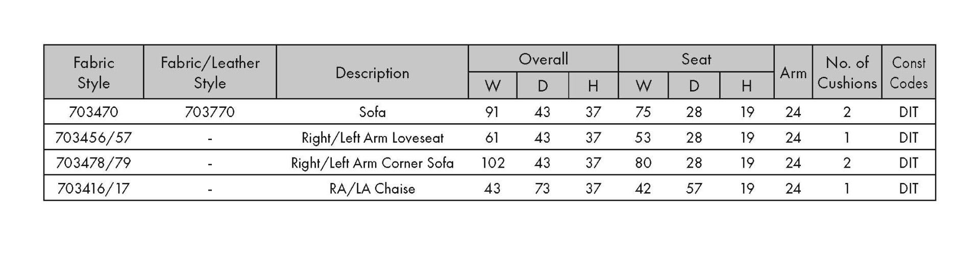The width and height of the screenshot is (980, 254).
Task: Click style number 703478/79
Action: [x=93, y=163]
